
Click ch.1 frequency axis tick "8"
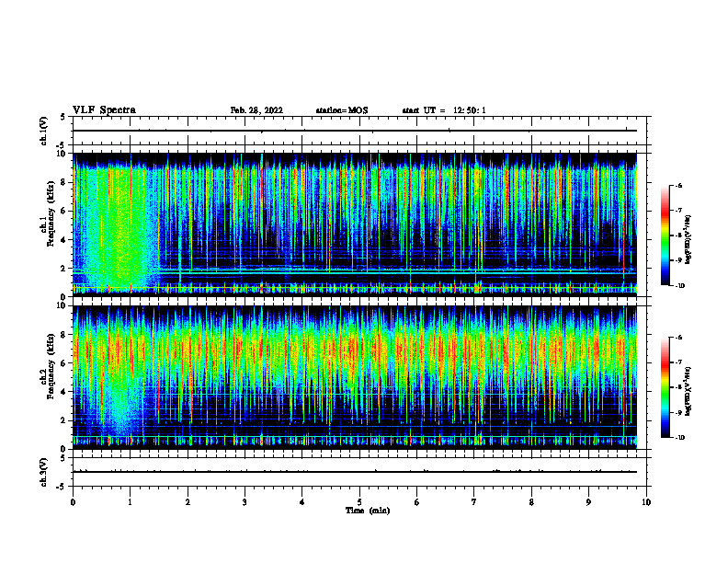pos(64,182)
